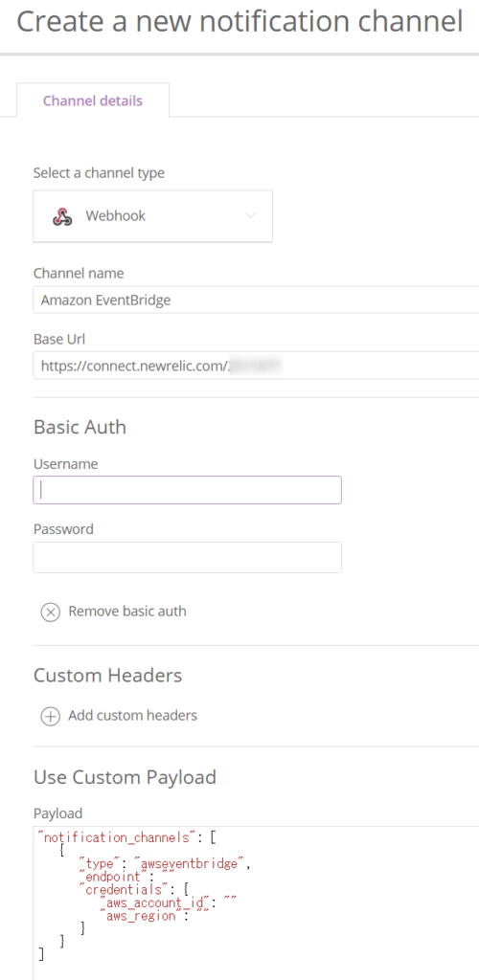Click the page title Create a new notification channel
The image size is (479, 980).
click(x=239, y=22)
